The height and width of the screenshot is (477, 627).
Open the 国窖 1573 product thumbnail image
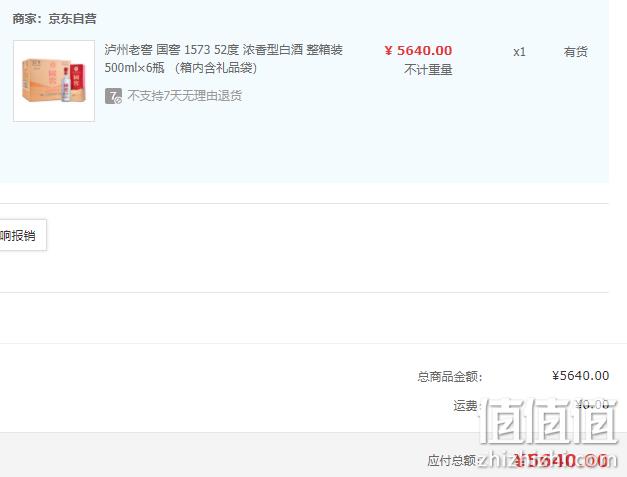(x=54, y=81)
